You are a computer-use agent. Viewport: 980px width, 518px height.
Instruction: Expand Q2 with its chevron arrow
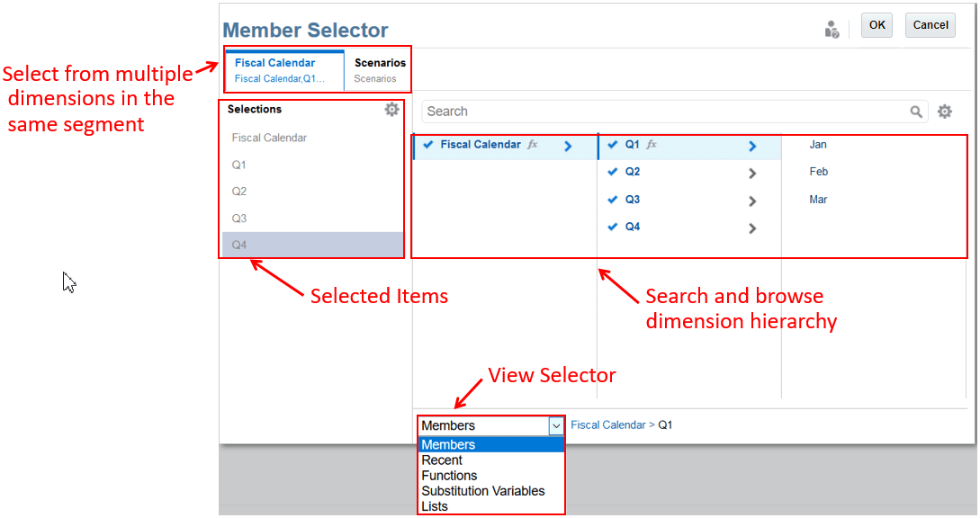click(752, 174)
